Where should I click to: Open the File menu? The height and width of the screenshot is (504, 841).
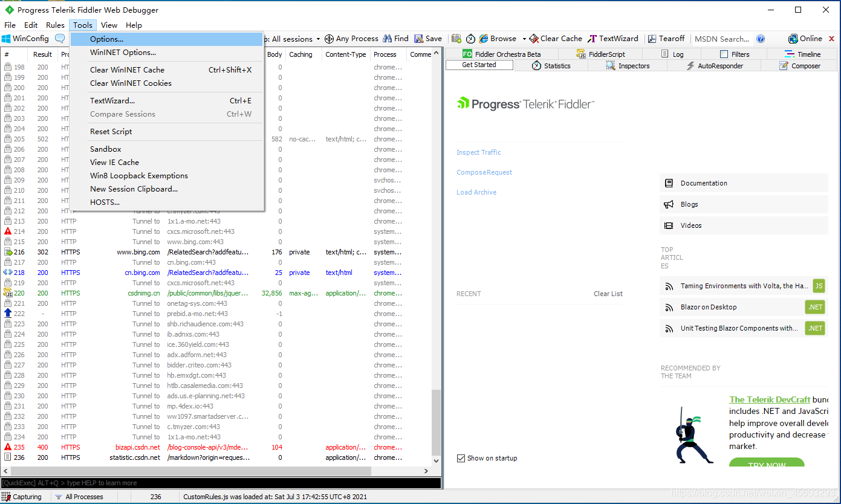pyautogui.click(x=10, y=25)
